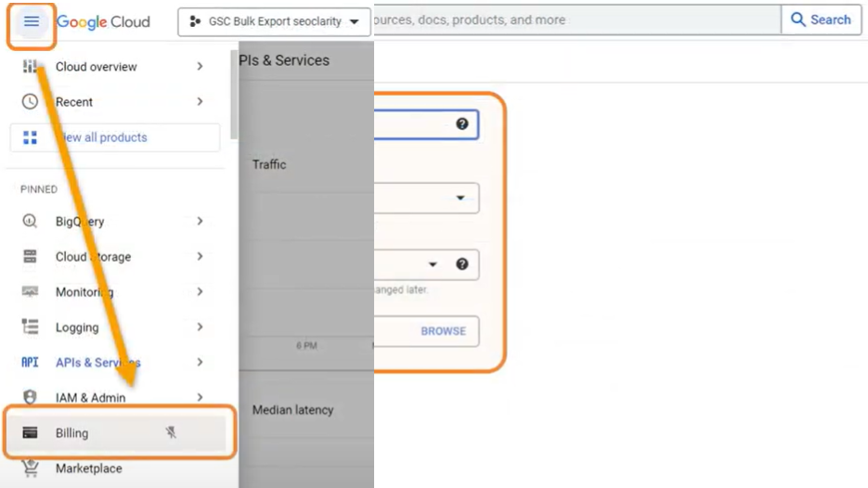This screenshot has width=868, height=488.
Task: Click the BigQuery magnifier icon
Action: pos(30,222)
